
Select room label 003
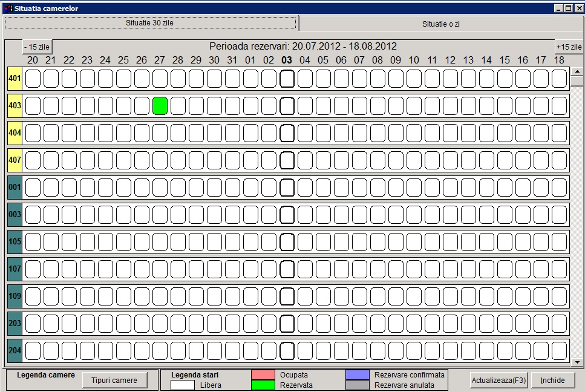click(x=15, y=215)
